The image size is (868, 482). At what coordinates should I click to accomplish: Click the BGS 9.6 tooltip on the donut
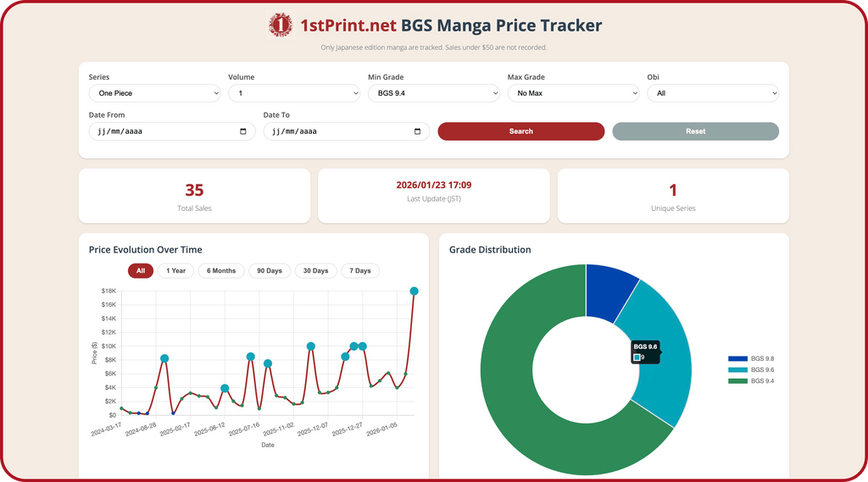pos(645,352)
